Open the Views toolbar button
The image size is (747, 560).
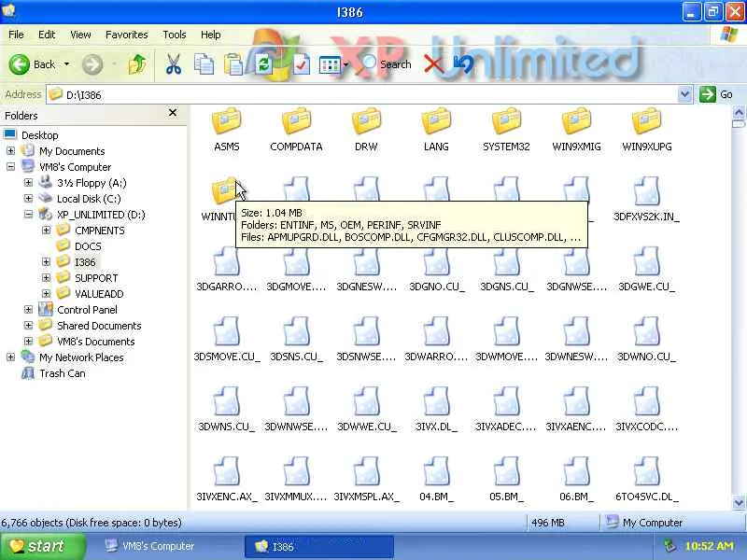[x=330, y=64]
